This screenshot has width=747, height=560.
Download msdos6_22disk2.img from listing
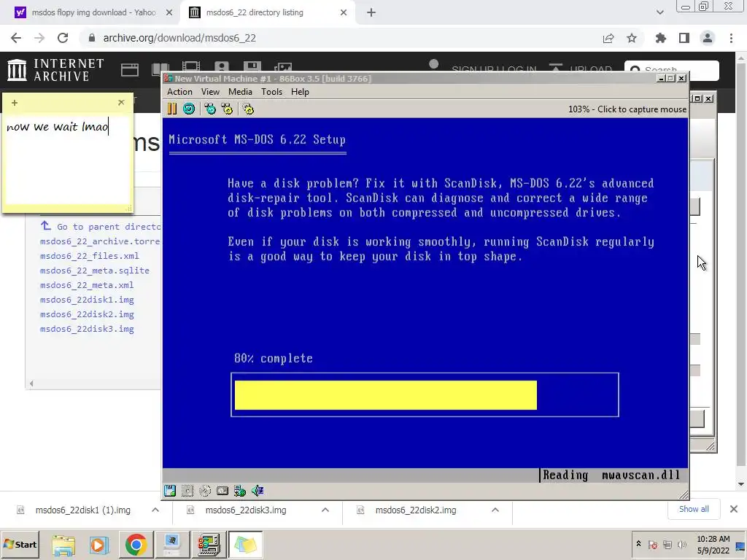[x=87, y=314]
